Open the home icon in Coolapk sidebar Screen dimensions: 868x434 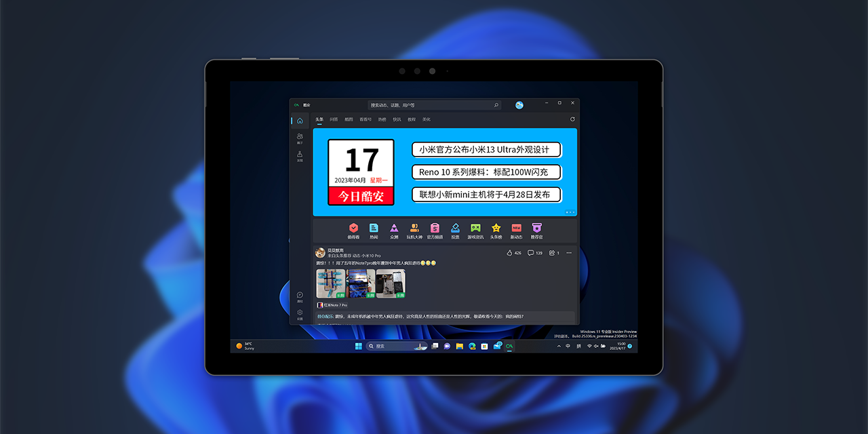pos(300,121)
